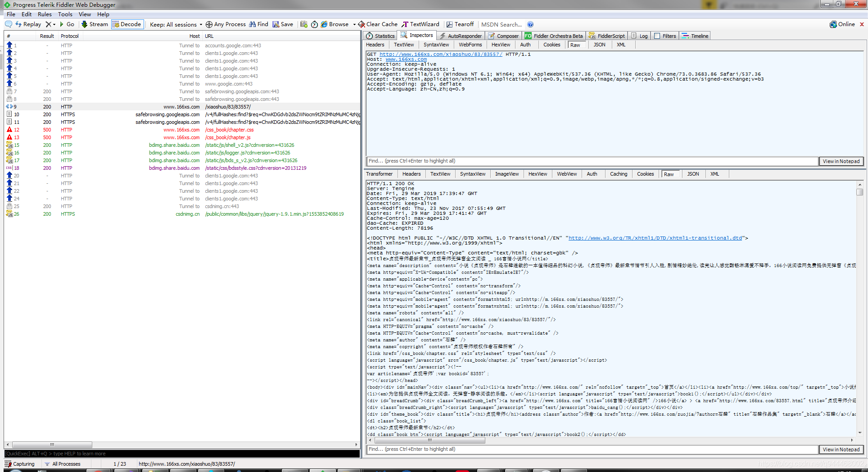Viewport: 868px width, 472px height.
Task: Open the All Processes filter in status bar
Action: coord(63,464)
